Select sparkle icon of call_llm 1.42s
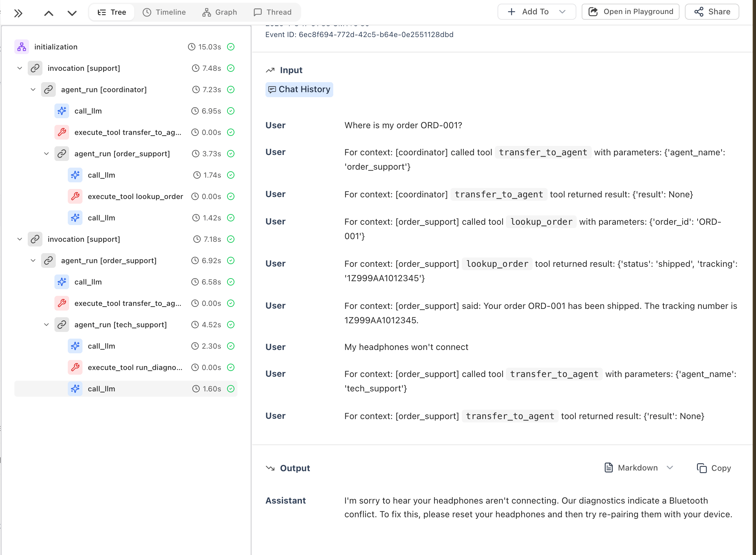 (x=75, y=218)
